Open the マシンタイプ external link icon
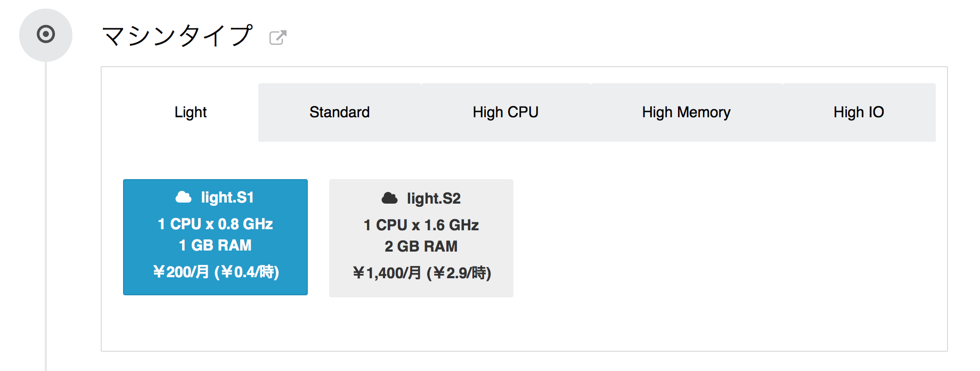This screenshot has height=371, width=980. (x=278, y=36)
